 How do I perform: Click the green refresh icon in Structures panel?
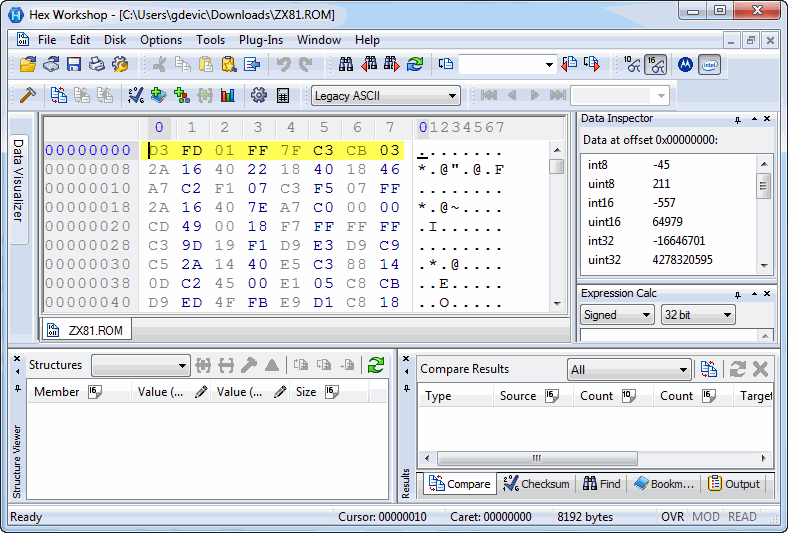(376, 365)
